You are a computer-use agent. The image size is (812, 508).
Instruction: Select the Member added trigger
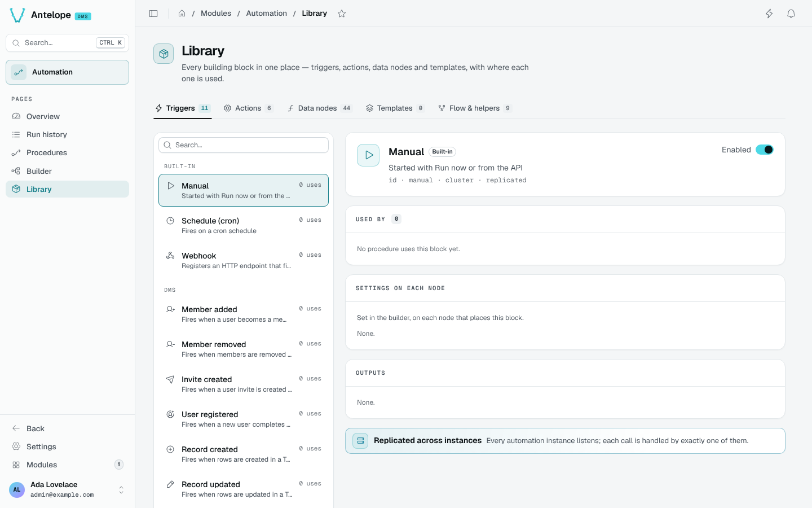coord(244,314)
